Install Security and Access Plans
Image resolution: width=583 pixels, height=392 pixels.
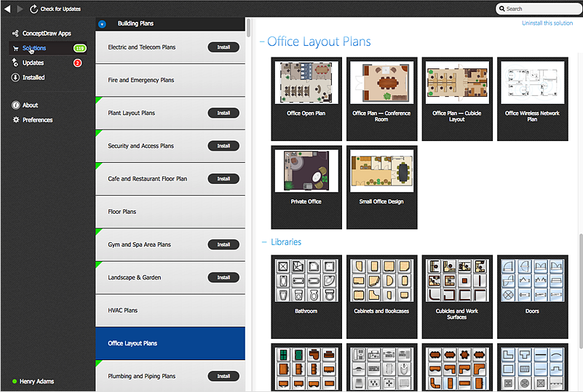pyautogui.click(x=223, y=145)
